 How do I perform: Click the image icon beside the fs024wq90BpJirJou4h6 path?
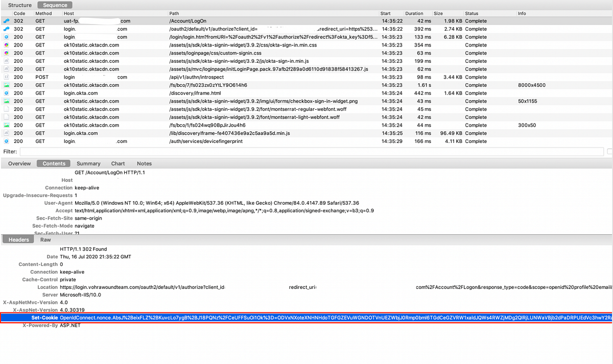(x=5, y=125)
